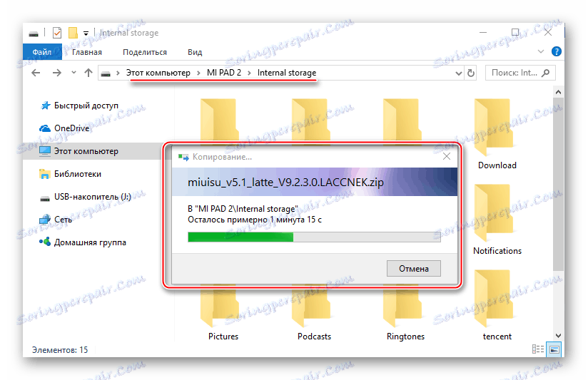Expand the address bar history dropdown
This screenshot has height=380, width=588.
[458, 73]
